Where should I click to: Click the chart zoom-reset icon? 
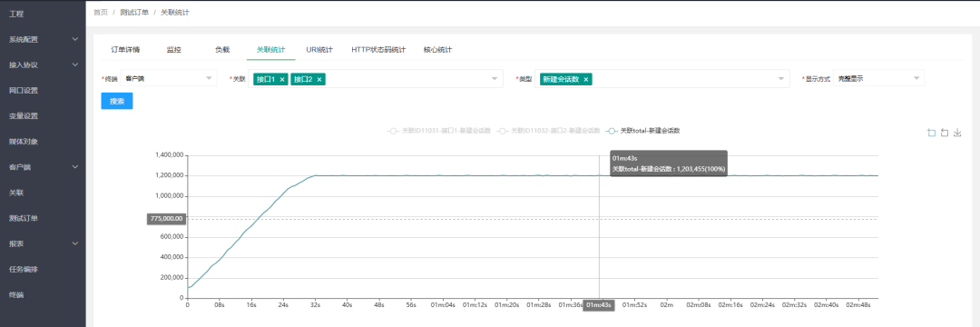(945, 133)
